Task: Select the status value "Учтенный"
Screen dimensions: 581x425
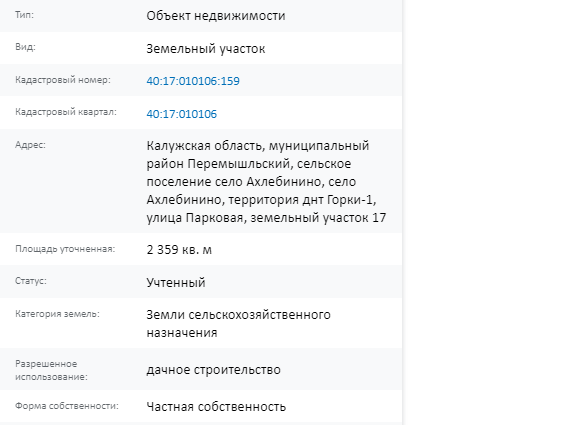Action: pos(176,282)
